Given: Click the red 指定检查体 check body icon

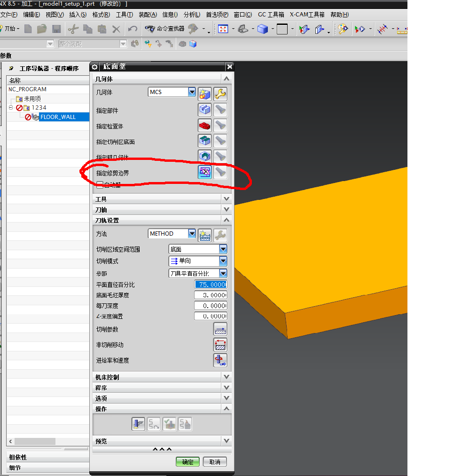Looking at the screenshot, I should pyautogui.click(x=204, y=126).
